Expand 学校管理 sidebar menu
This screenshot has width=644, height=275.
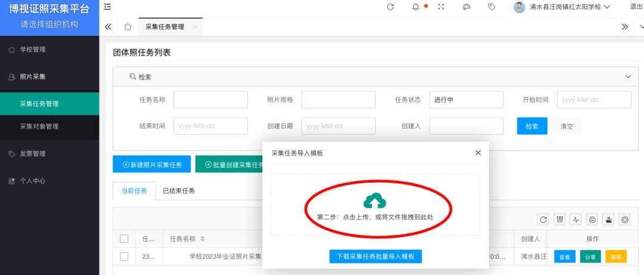pos(49,50)
